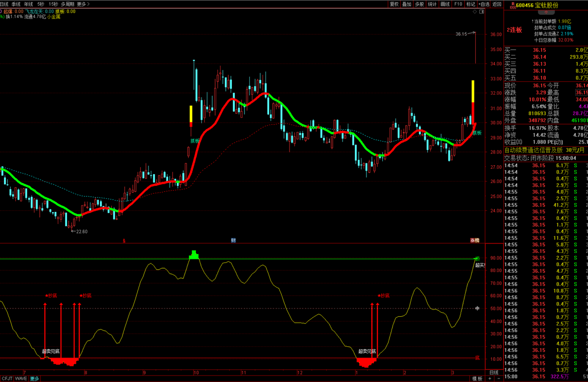This screenshot has width=588, height=382.
Task: Click the red $ marker on the chart baseline
Action: pos(124,241)
